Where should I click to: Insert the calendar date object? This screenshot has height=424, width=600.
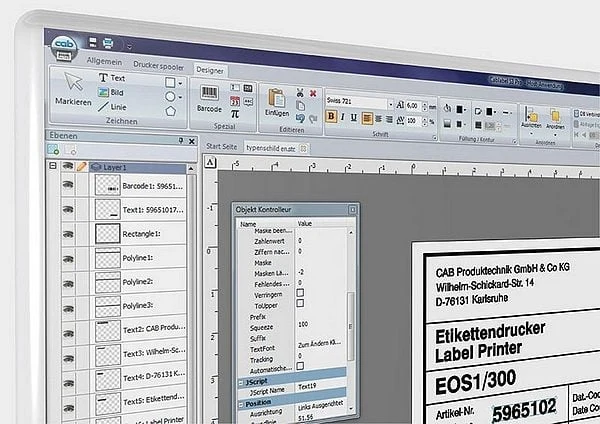tap(235, 101)
